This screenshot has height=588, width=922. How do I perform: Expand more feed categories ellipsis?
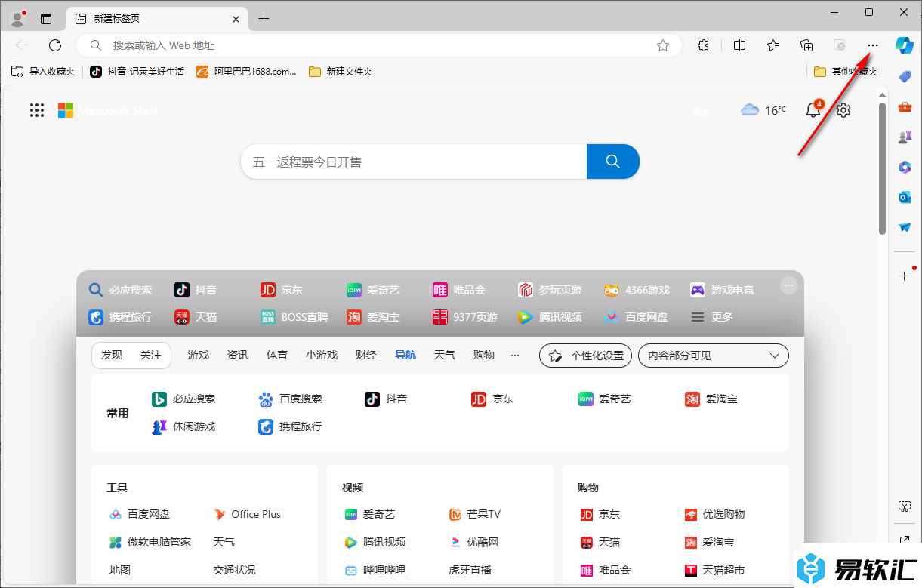pos(515,355)
